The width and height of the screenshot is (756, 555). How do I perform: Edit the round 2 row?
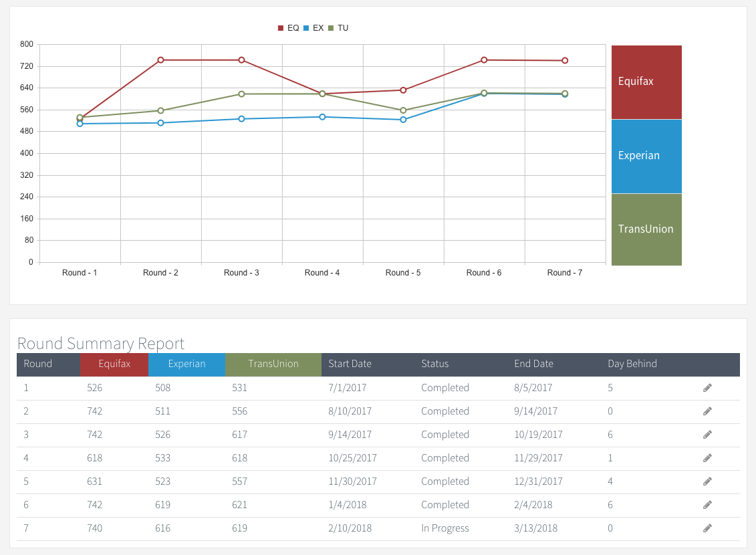(x=707, y=411)
